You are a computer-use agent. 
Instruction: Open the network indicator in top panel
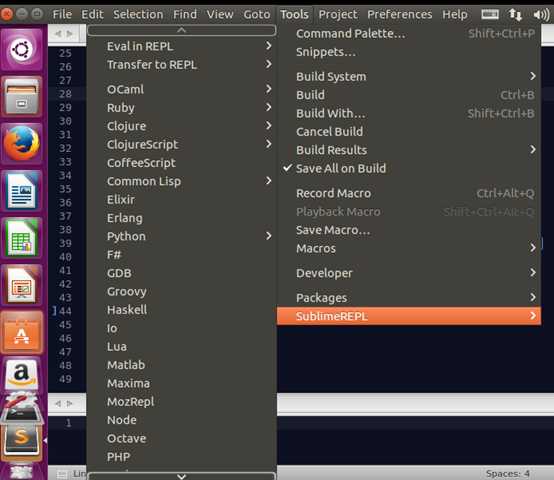point(515,14)
